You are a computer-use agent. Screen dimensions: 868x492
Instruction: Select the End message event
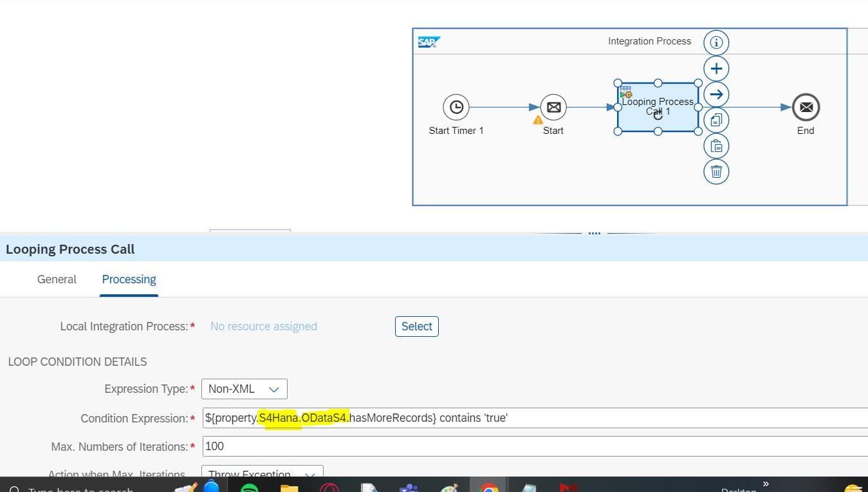coord(806,107)
